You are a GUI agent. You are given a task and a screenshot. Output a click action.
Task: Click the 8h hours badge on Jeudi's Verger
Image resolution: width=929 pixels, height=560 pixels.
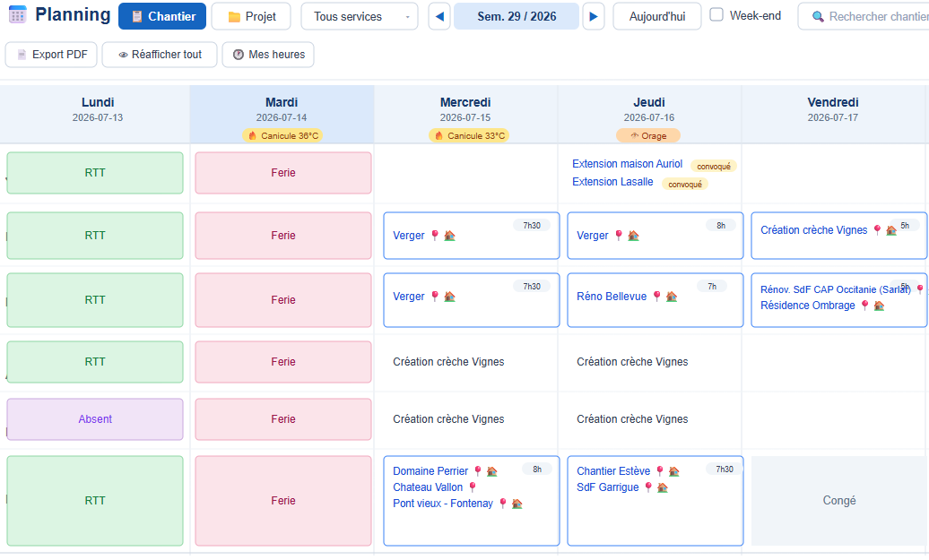[720, 225]
